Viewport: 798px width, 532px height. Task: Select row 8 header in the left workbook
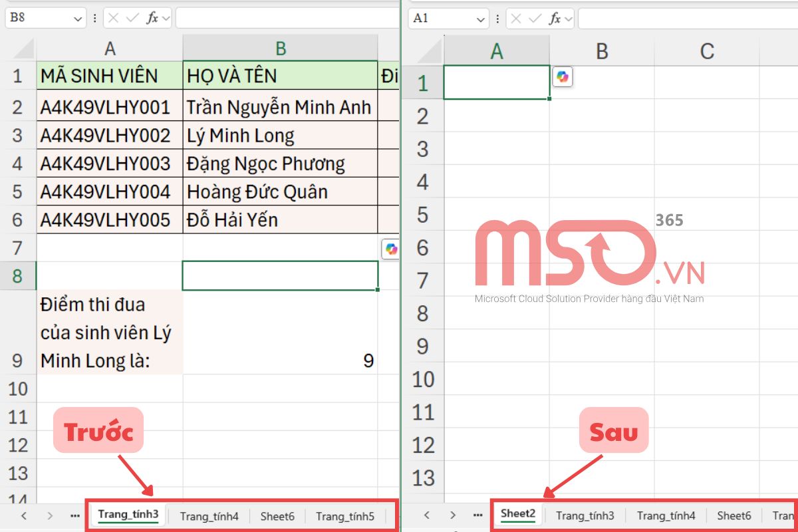point(18,276)
